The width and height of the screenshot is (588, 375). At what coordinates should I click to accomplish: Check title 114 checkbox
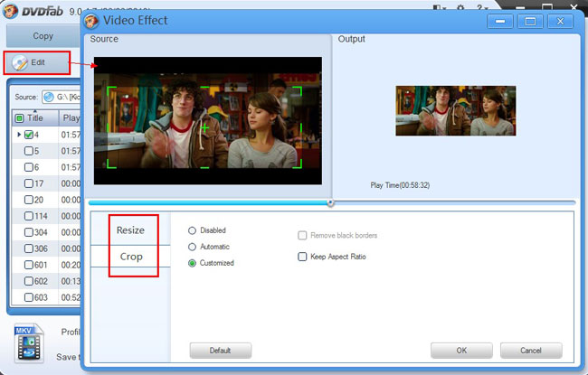(29, 216)
